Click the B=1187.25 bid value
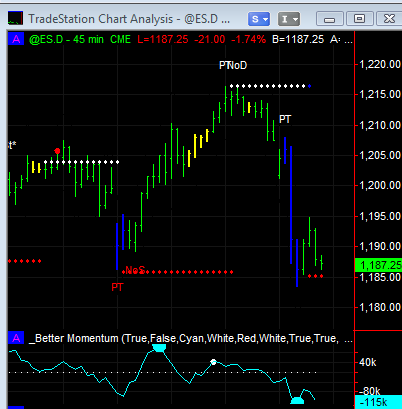This screenshot has height=409, width=402. click(x=298, y=39)
